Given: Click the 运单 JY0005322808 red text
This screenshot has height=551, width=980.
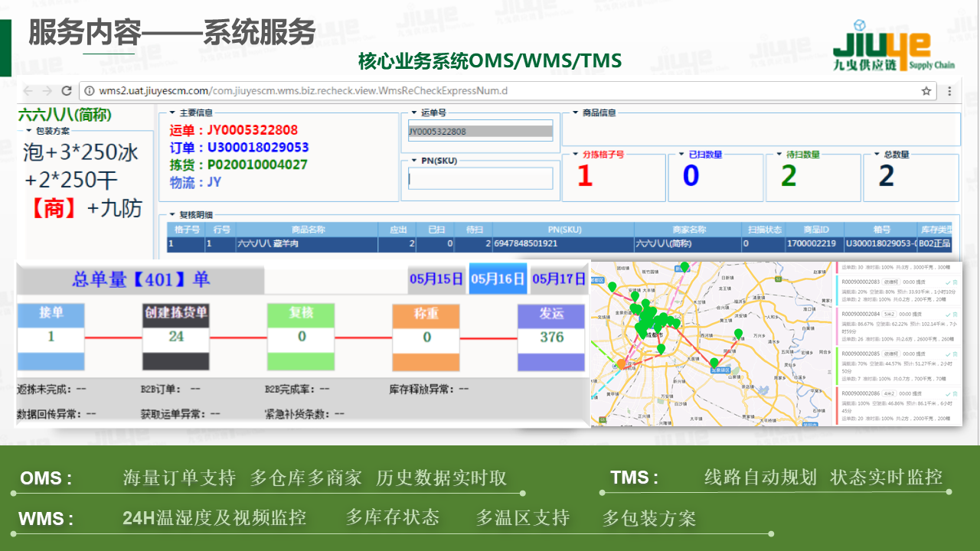Looking at the screenshot, I should click(234, 130).
